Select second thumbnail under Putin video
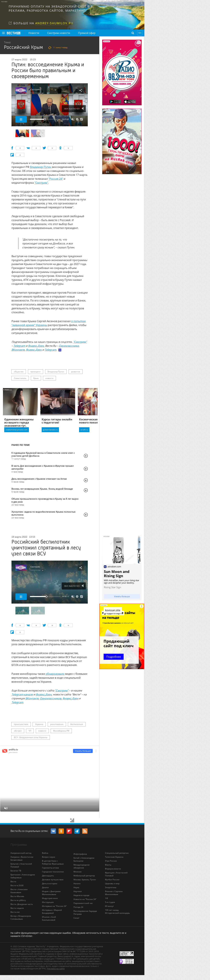The height and width of the screenshot is (980, 210). [x=38, y=133]
